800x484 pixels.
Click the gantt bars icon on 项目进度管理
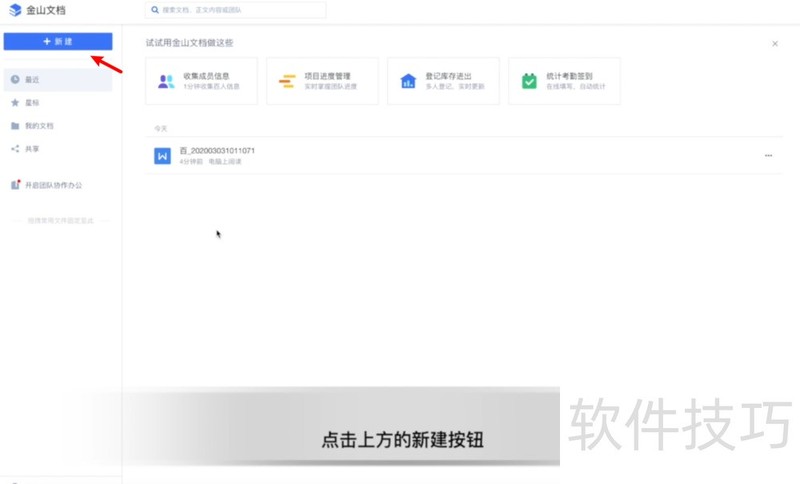click(287, 81)
